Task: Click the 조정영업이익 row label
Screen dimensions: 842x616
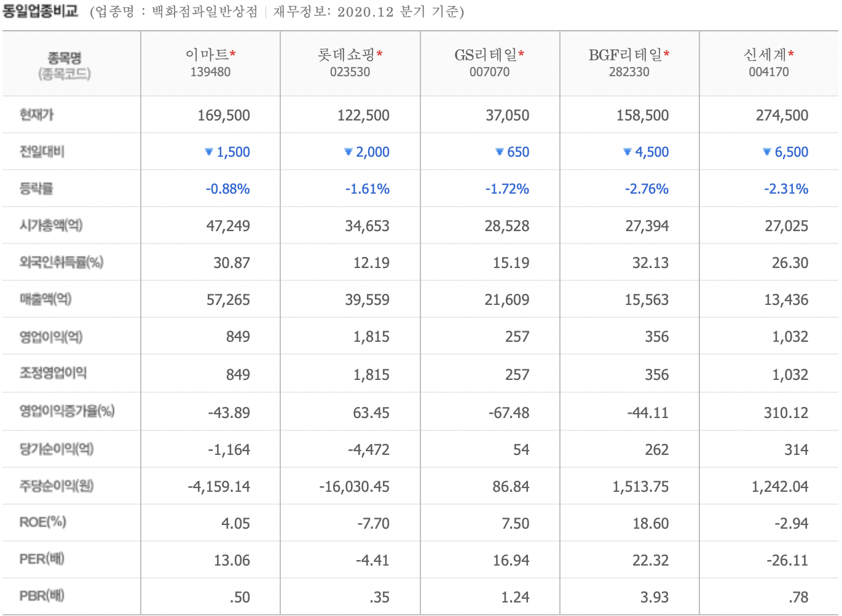Action: [53, 373]
